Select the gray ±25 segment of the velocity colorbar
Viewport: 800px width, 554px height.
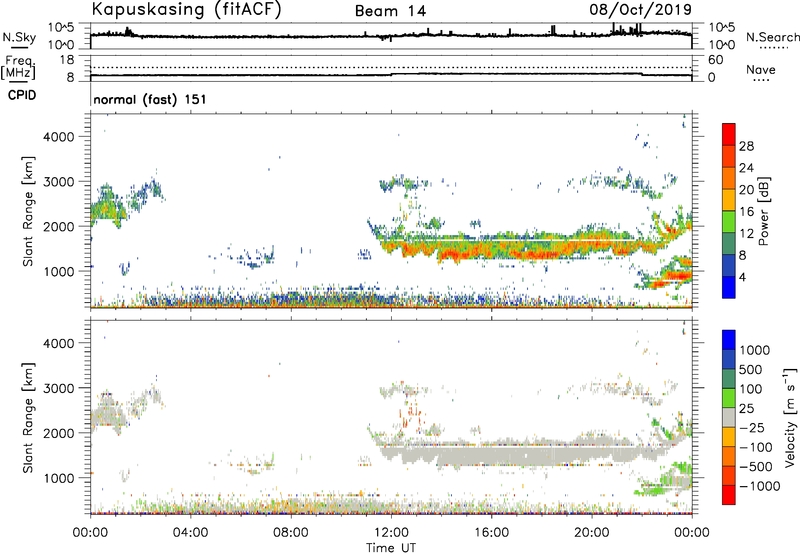coord(729,417)
